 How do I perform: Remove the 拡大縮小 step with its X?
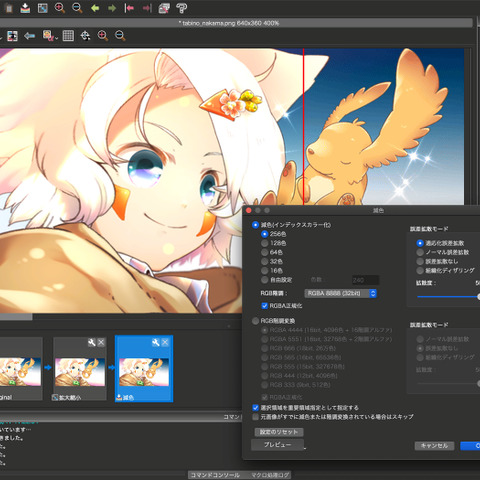pyautogui.click(x=101, y=342)
